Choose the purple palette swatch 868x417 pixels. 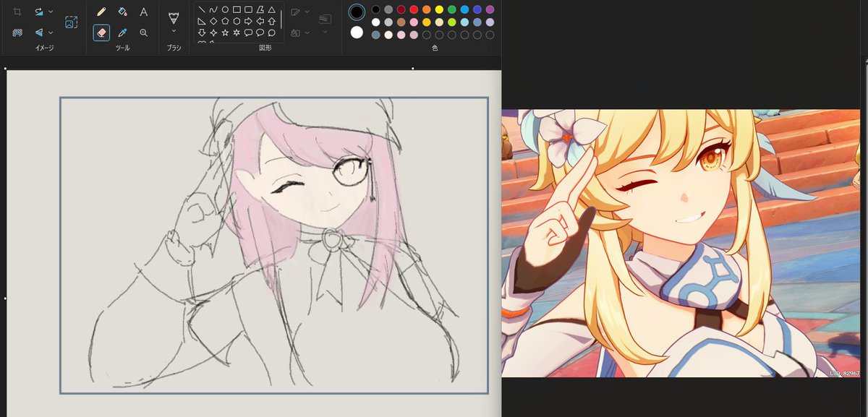pos(490,9)
